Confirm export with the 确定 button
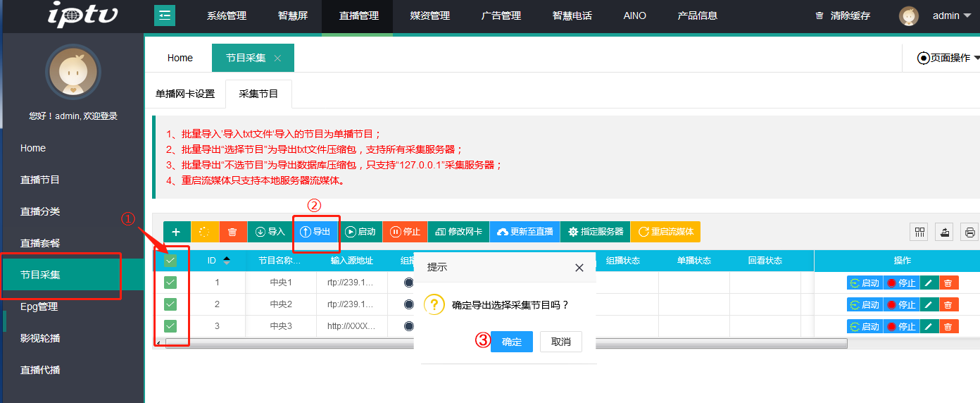Image resolution: width=980 pixels, height=403 pixels. [x=512, y=342]
